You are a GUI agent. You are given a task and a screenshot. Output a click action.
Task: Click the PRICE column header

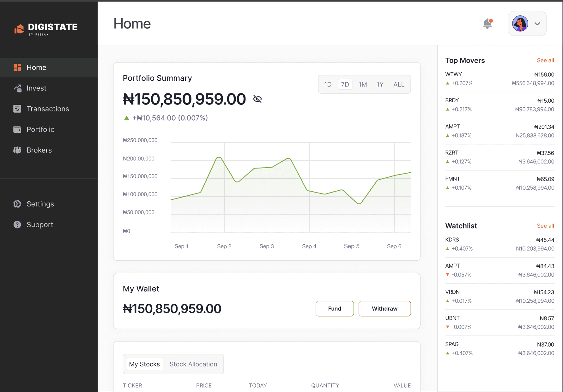pyautogui.click(x=204, y=385)
